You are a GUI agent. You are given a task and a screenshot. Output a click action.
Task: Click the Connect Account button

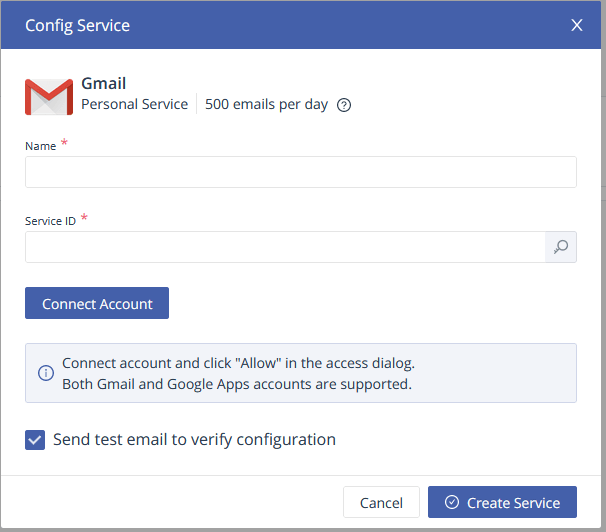click(97, 303)
